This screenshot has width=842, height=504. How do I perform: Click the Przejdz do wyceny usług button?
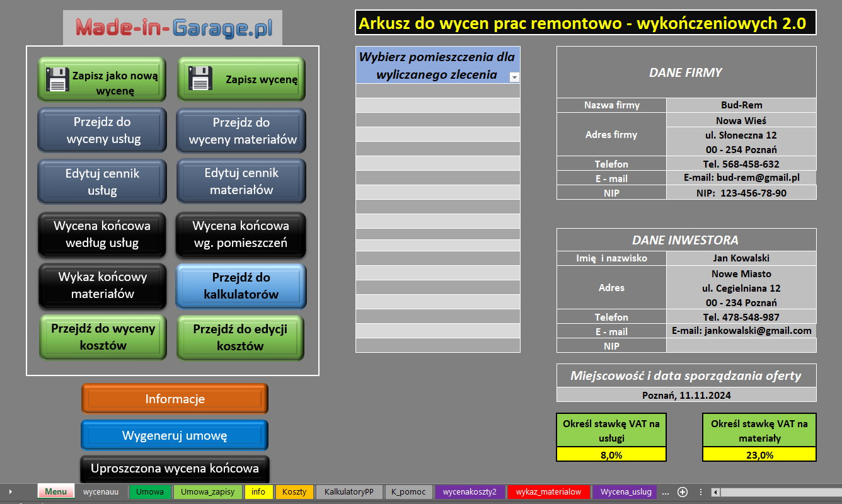[102, 130]
